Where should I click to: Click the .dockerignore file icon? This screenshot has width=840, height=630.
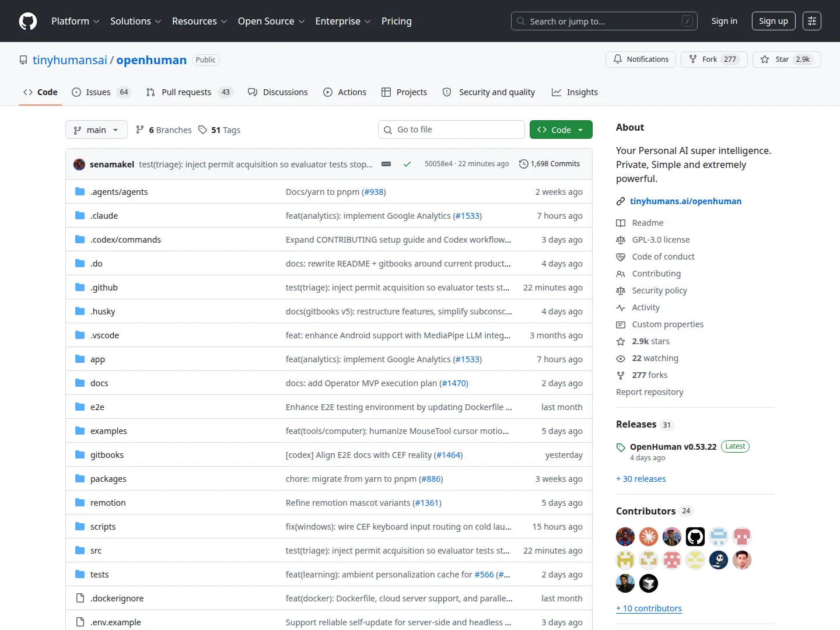pyautogui.click(x=80, y=598)
